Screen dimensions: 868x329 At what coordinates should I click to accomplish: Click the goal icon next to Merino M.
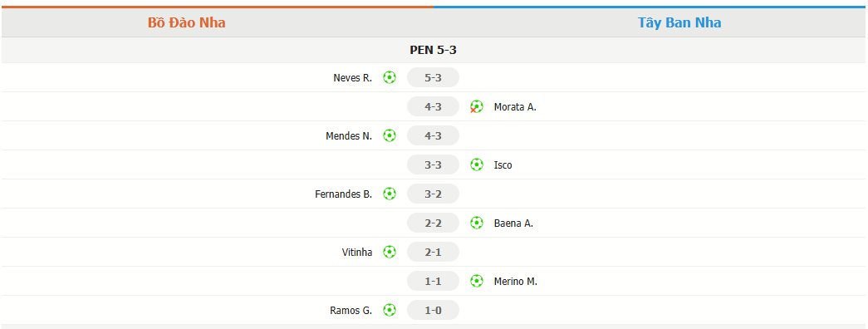click(x=477, y=281)
